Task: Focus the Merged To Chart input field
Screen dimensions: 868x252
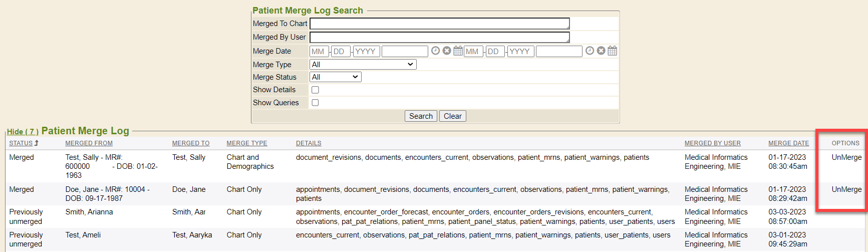Action: 439,24
